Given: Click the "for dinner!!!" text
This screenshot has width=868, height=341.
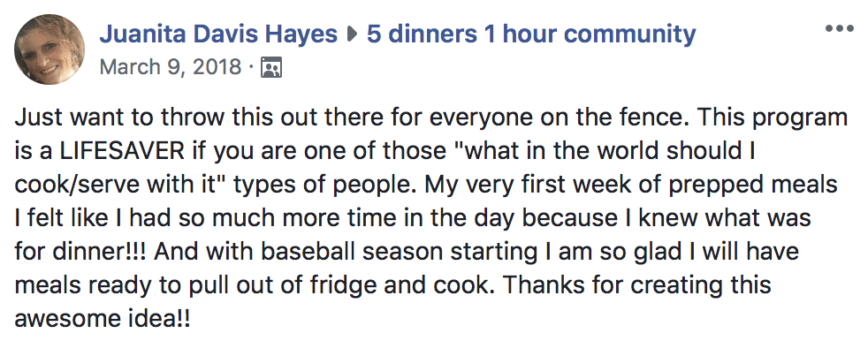Looking at the screenshot, I should (82, 253).
